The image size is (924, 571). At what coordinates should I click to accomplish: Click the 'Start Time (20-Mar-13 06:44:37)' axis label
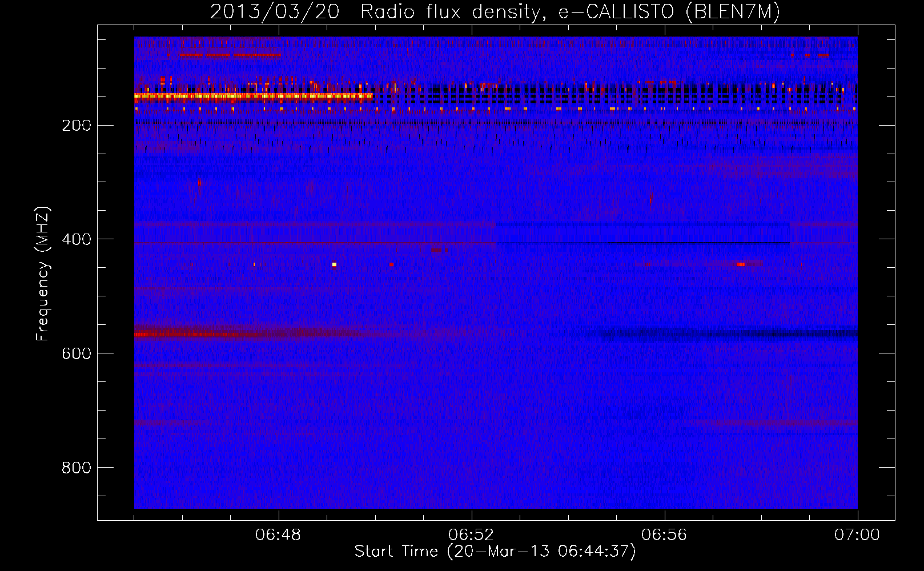(495, 552)
